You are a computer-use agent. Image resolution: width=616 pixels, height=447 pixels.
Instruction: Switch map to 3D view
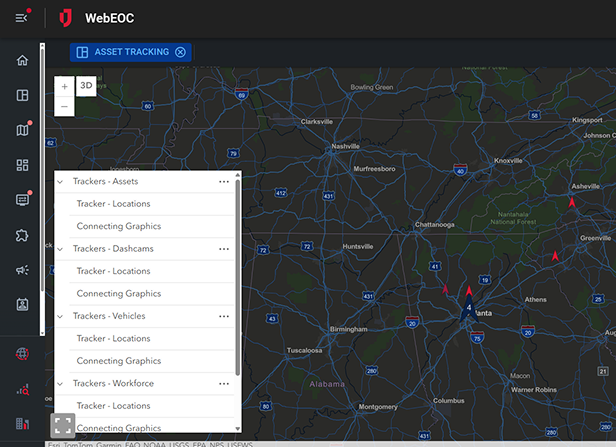[x=86, y=86]
